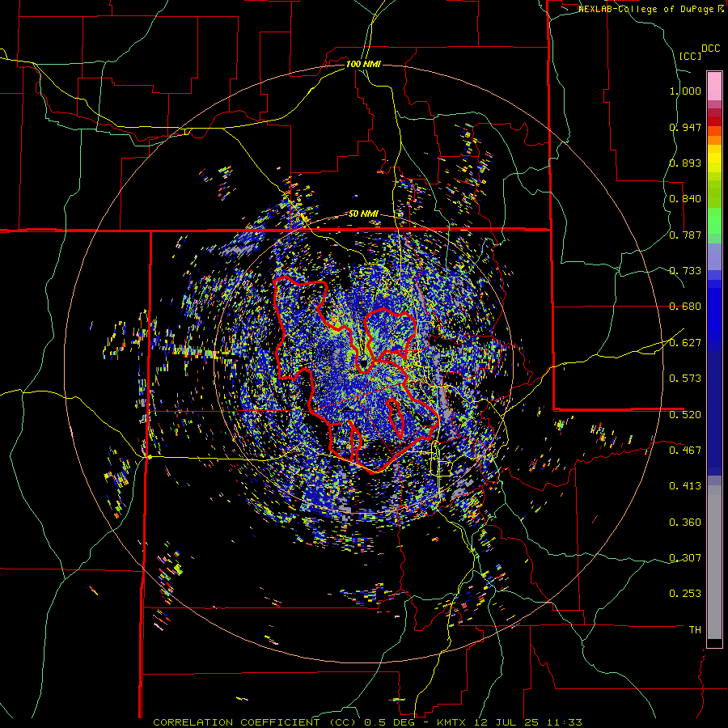The height and width of the screenshot is (728, 728).
Task: Click the 0.573 scale value
Action: [685, 379]
